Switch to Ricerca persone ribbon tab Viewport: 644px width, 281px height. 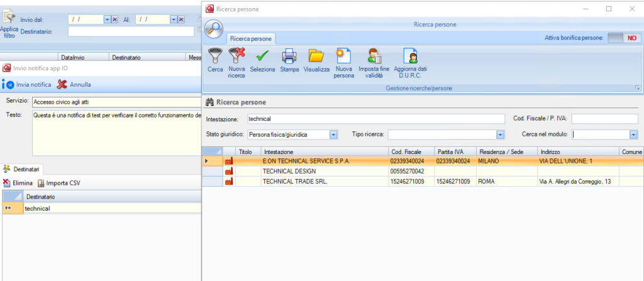pos(250,38)
